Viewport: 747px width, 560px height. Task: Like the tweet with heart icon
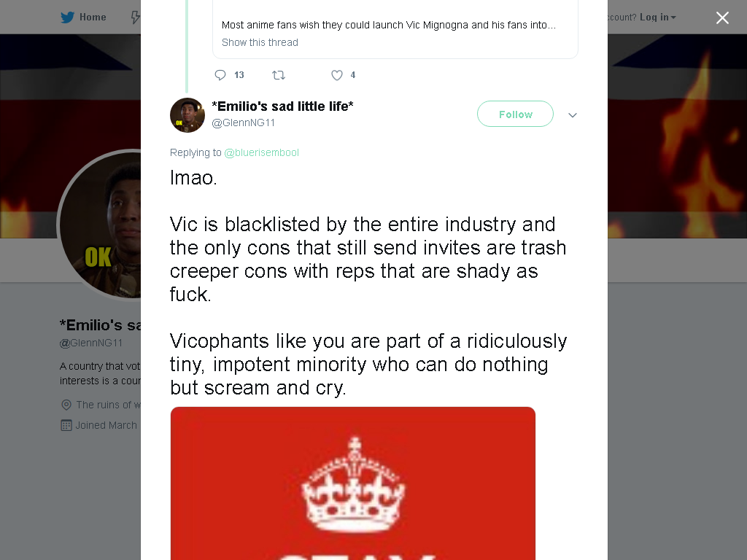click(x=337, y=75)
